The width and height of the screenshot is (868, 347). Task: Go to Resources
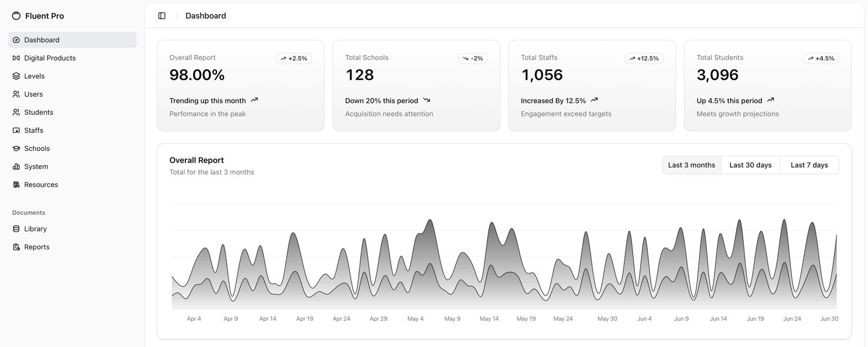pyautogui.click(x=72, y=185)
